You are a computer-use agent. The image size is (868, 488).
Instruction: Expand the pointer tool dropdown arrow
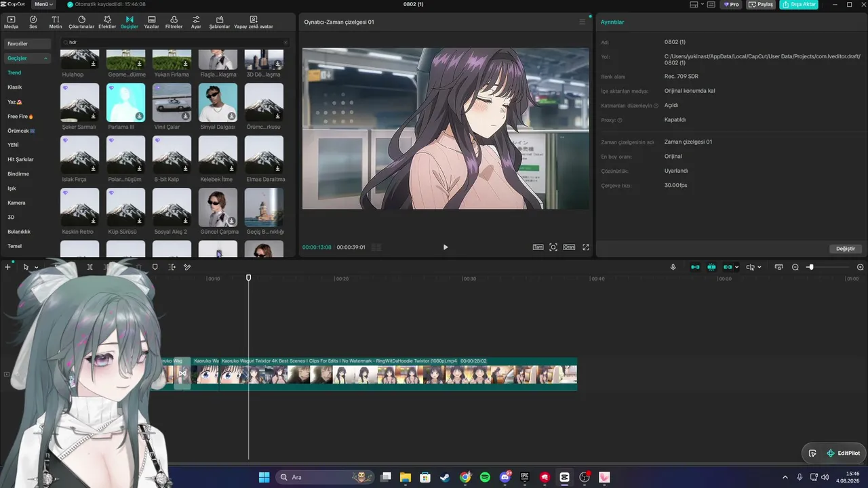(36, 267)
